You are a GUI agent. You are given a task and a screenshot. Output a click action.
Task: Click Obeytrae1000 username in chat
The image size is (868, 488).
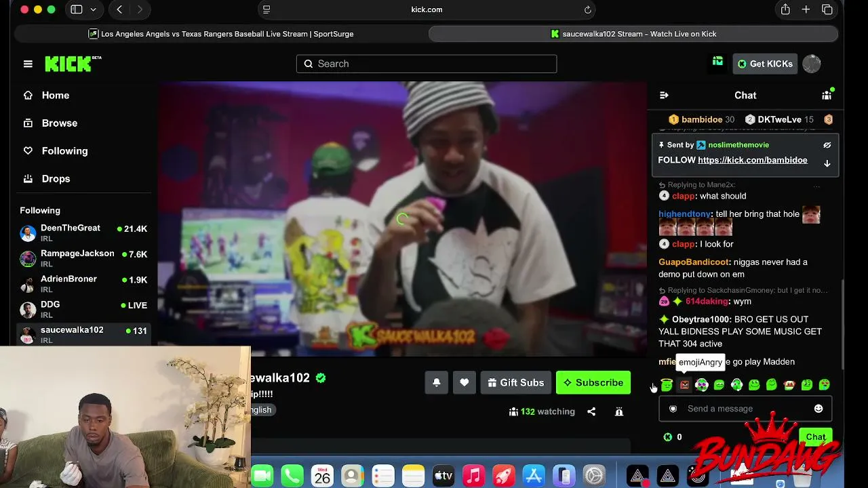pyautogui.click(x=701, y=319)
